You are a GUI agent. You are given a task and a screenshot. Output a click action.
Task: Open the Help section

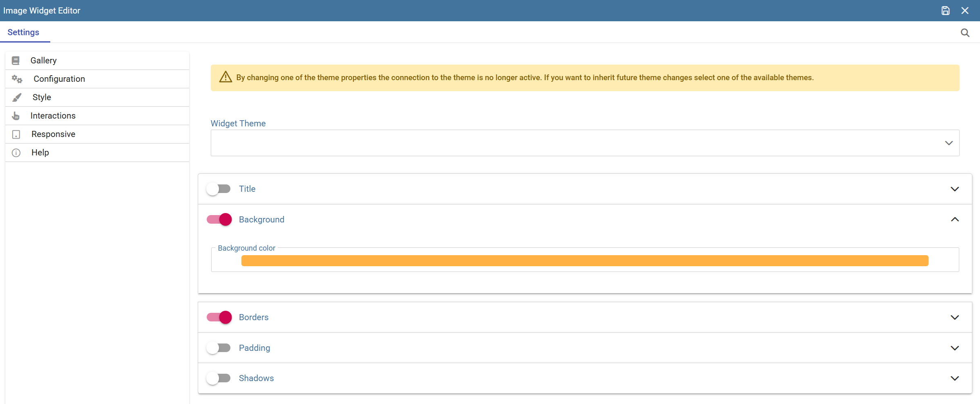[97, 153]
